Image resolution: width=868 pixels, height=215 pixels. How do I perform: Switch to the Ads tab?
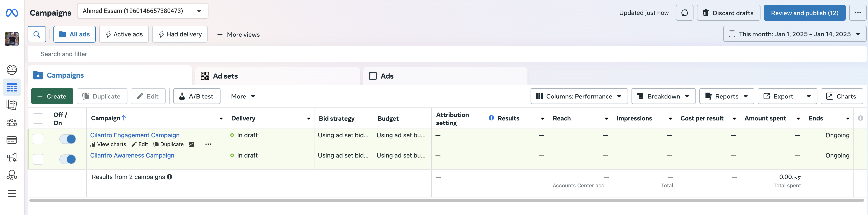[445, 76]
